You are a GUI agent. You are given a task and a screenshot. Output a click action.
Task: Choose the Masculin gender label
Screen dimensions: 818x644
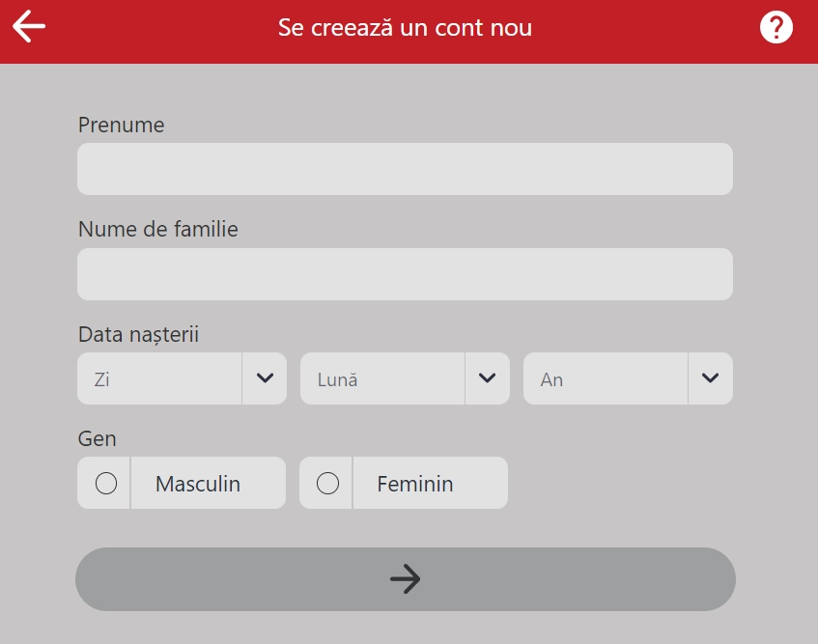pyautogui.click(x=198, y=484)
